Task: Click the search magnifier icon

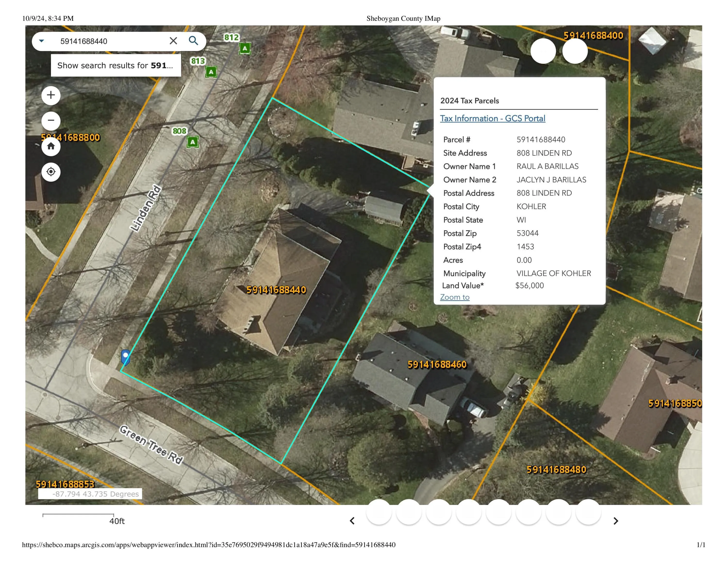Action: (193, 41)
